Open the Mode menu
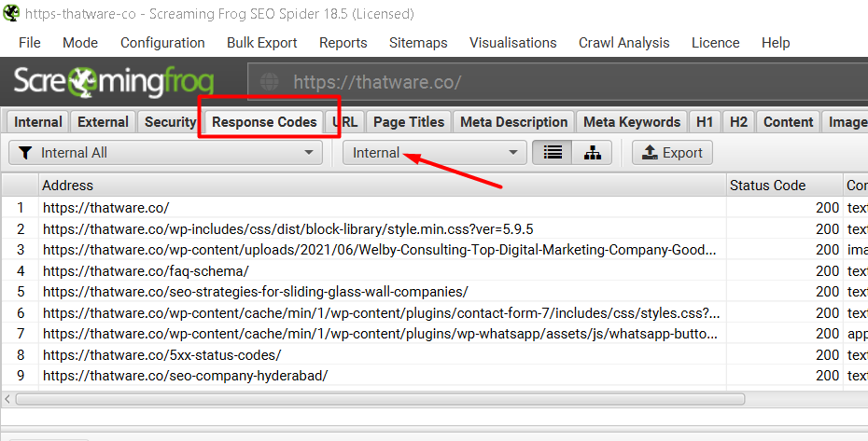The width and height of the screenshot is (868, 441). pos(80,43)
